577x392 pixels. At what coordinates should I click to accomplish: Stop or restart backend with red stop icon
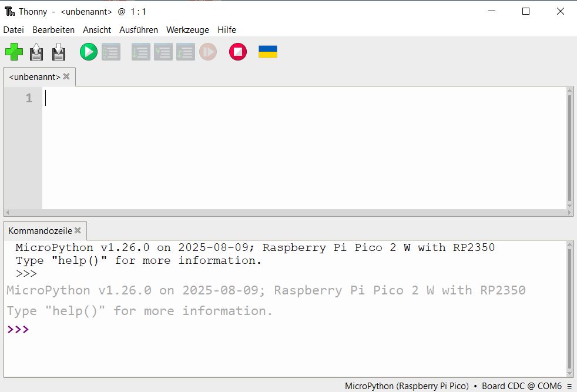tap(238, 52)
